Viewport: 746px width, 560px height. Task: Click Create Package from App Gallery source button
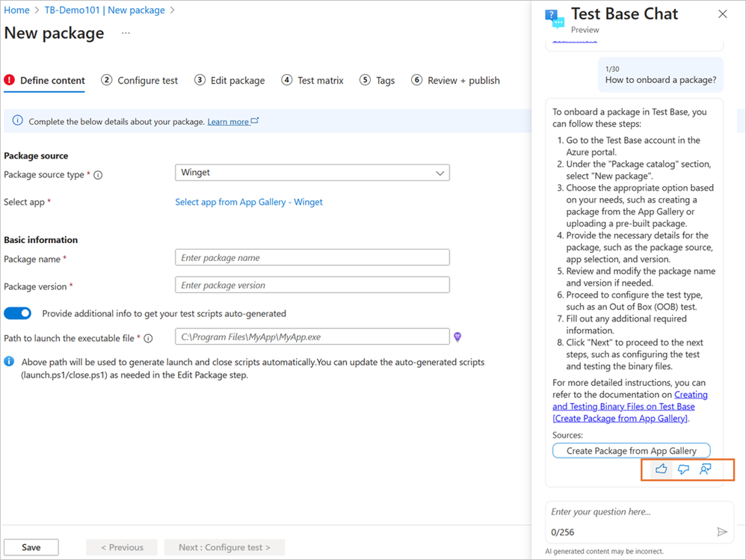tap(632, 451)
